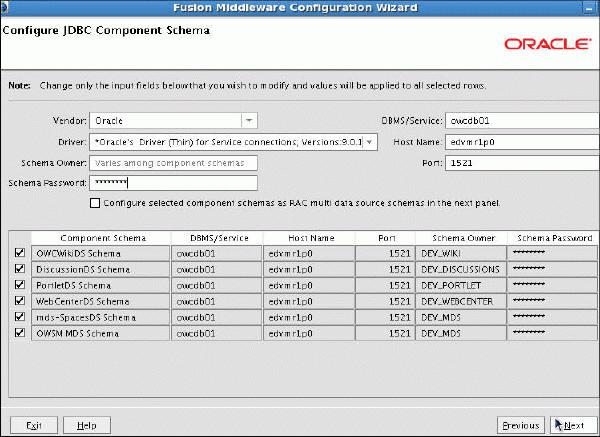Select the OWSM MDS Schema name cell
This screenshot has width=600, height=437.
pos(101,333)
